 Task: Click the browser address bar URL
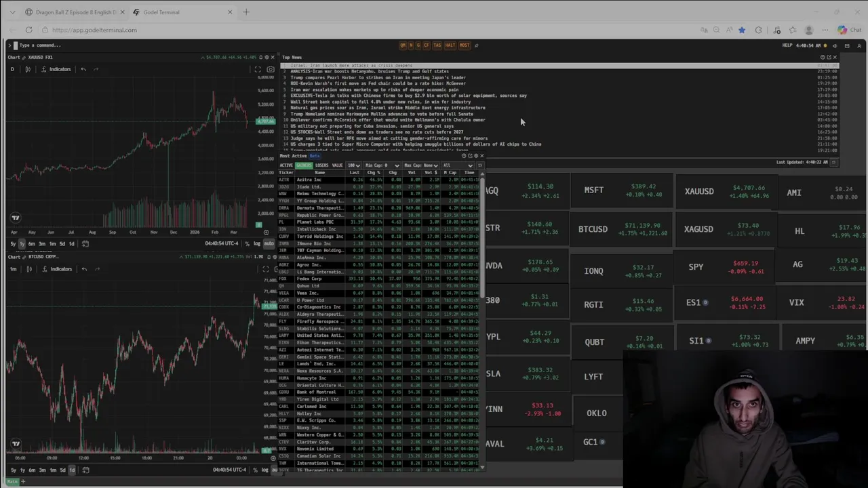[94, 30]
